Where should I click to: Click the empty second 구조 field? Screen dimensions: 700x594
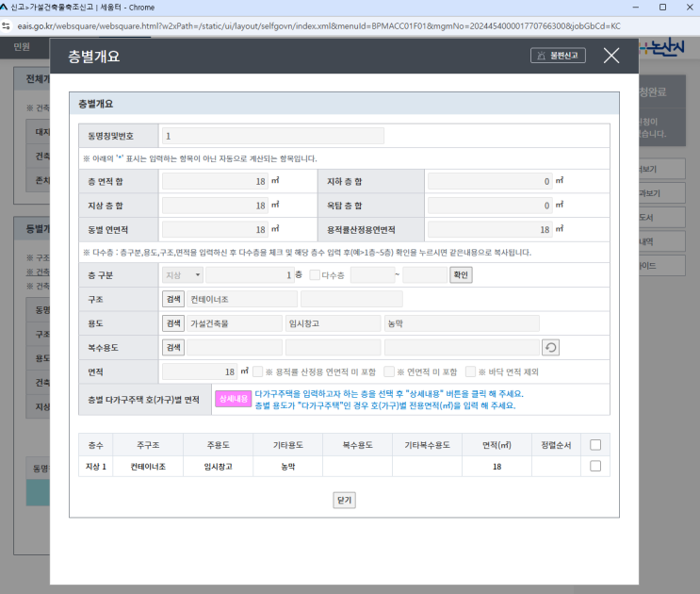351,299
